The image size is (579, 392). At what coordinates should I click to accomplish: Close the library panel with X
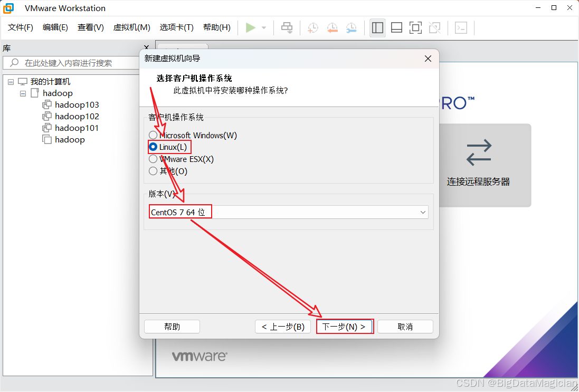pos(147,47)
